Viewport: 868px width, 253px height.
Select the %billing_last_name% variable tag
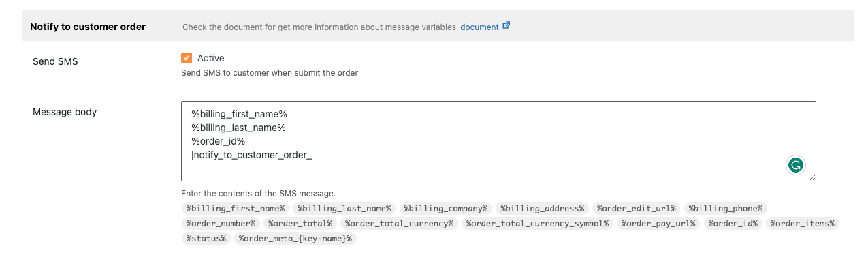344,208
